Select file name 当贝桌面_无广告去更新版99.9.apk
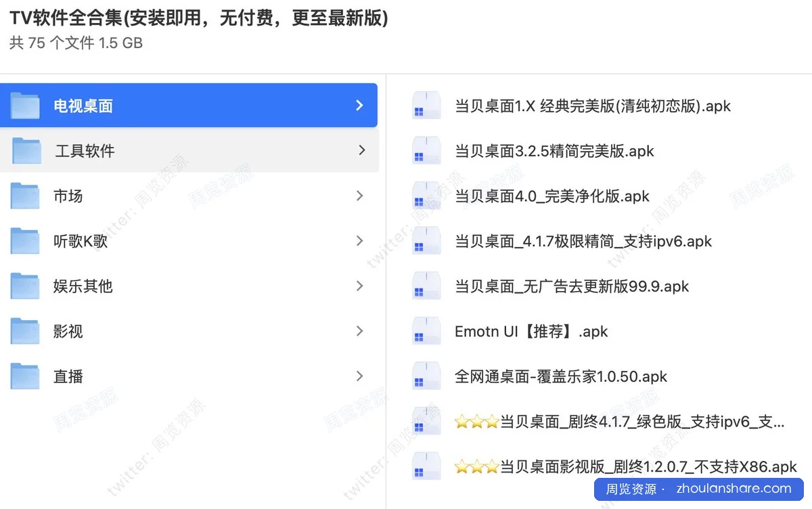The width and height of the screenshot is (812, 509). click(x=572, y=286)
